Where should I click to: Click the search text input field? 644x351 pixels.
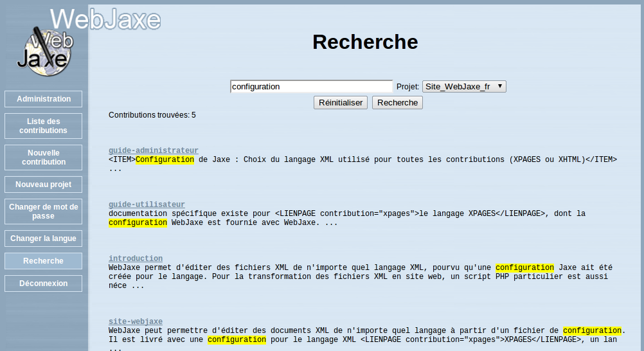(x=311, y=86)
